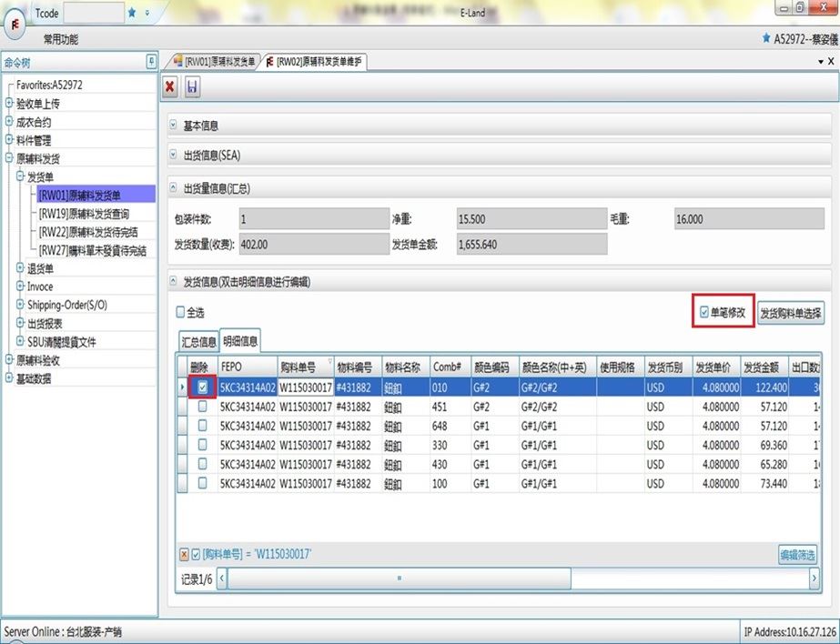840x644 pixels.
Task: Collapse the 基本信息 section
Action: click(175, 126)
